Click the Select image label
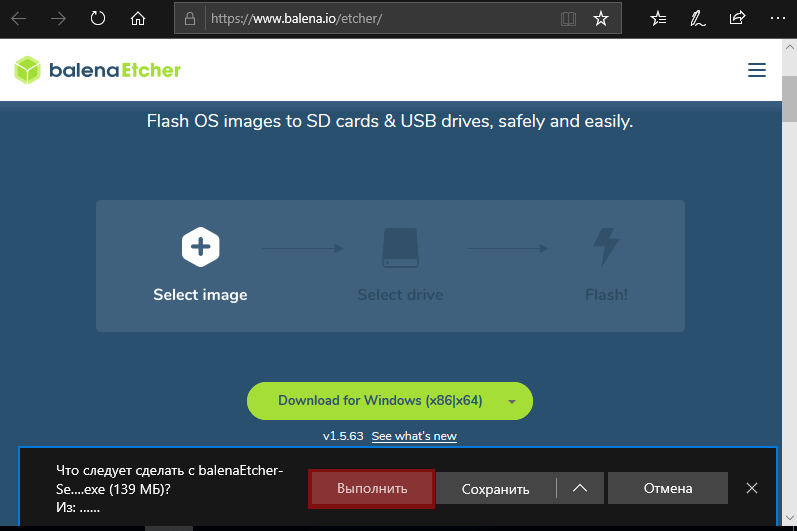 200,295
